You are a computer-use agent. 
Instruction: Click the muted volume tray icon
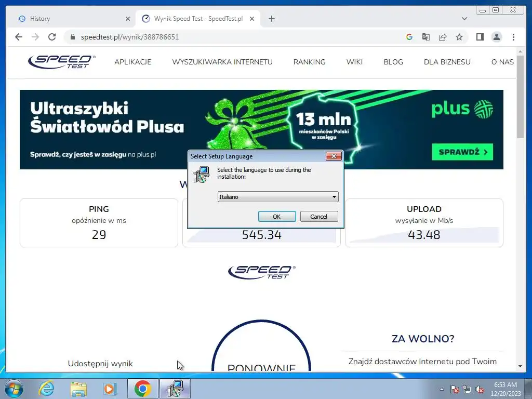(x=480, y=389)
